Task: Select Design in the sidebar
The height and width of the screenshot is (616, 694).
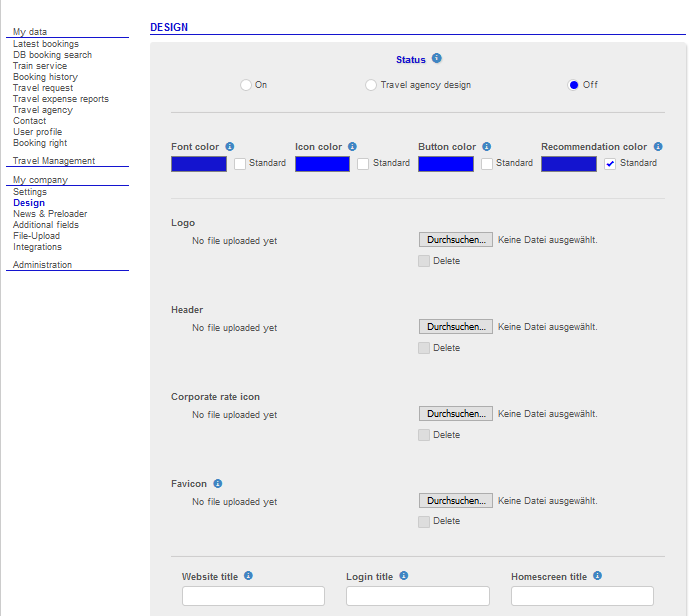Action: pyautogui.click(x=29, y=203)
